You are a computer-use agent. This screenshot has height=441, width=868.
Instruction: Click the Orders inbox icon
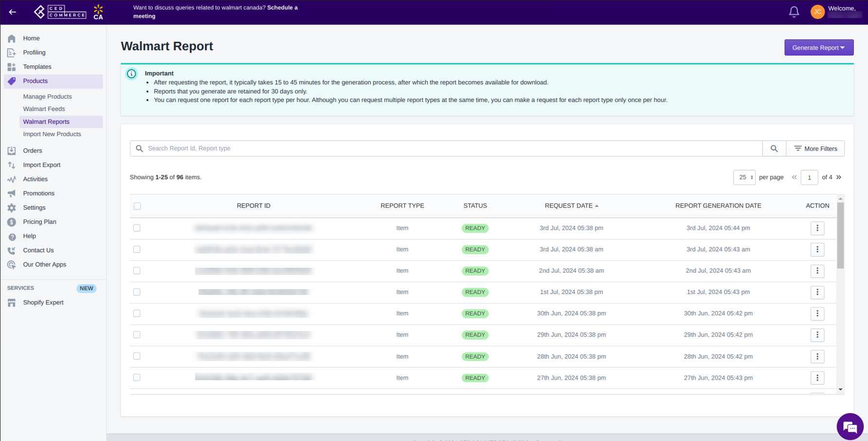(12, 151)
